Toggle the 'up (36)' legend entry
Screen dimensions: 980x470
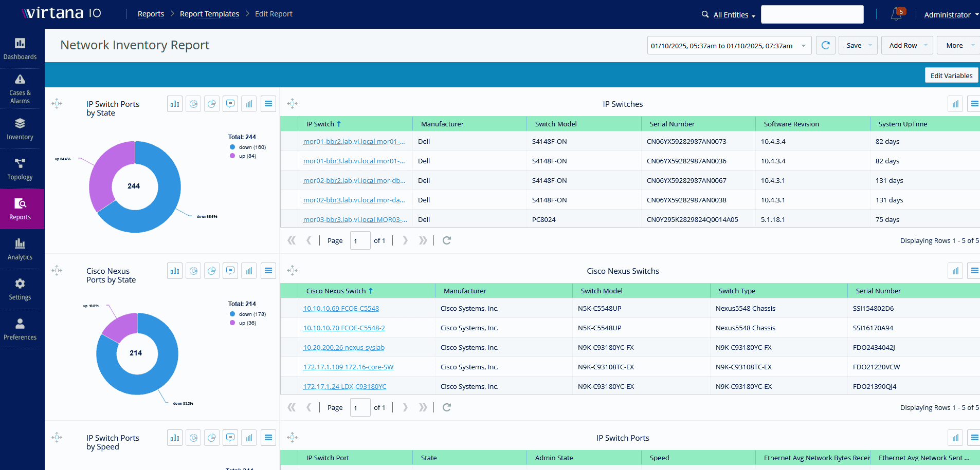coord(243,323)
